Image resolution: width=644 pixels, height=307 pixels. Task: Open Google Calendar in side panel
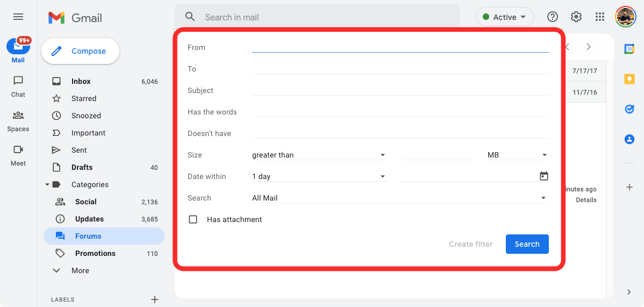point(629,49)
